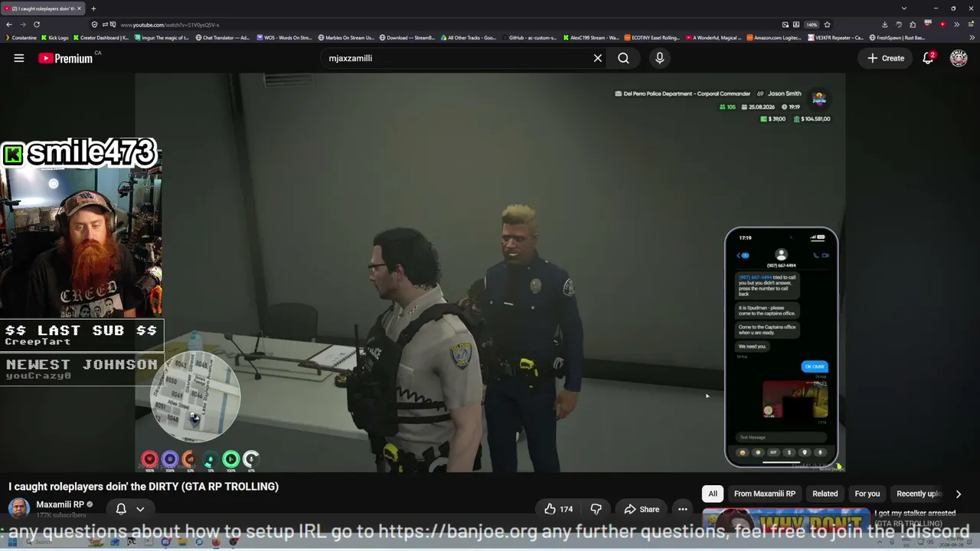The image size is (980, 551).
Task: Show more toolbar extensions chevron
Action: click(957, 24)
